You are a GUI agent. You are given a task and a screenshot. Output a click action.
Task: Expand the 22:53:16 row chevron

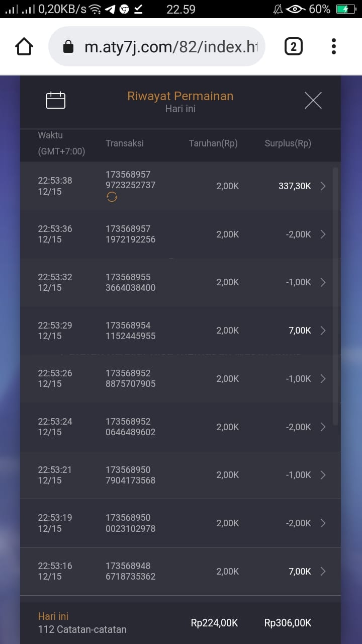[x=323, y=572]
